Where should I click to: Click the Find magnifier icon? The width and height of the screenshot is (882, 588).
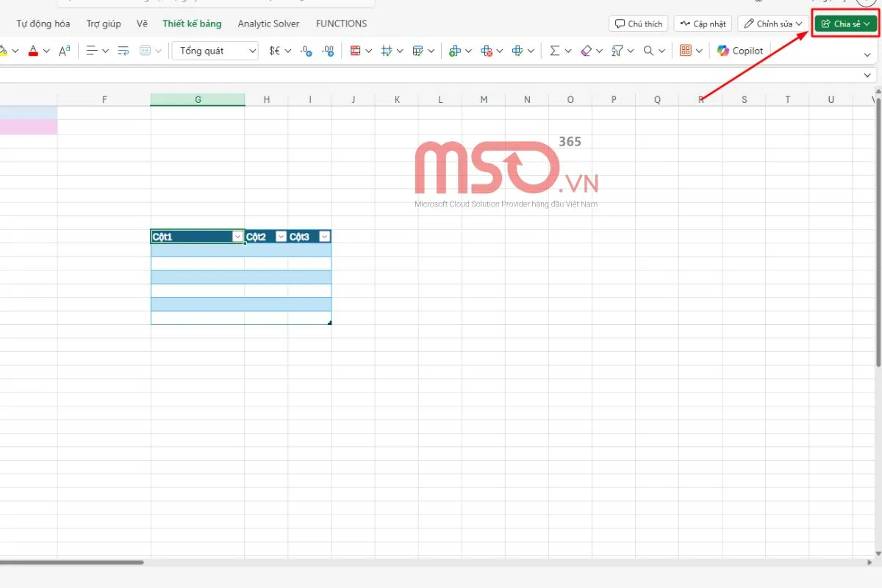point(648,51)
